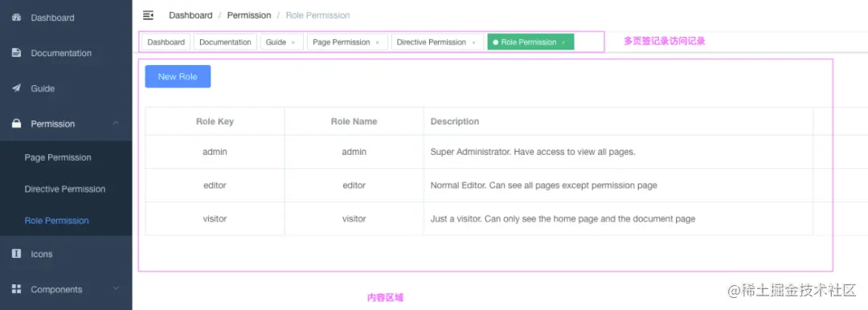Click the Icons menu icon in sidebar
The height and width of the screenshot is (310, 868).
pyautogui.click(x=17, y=254)
